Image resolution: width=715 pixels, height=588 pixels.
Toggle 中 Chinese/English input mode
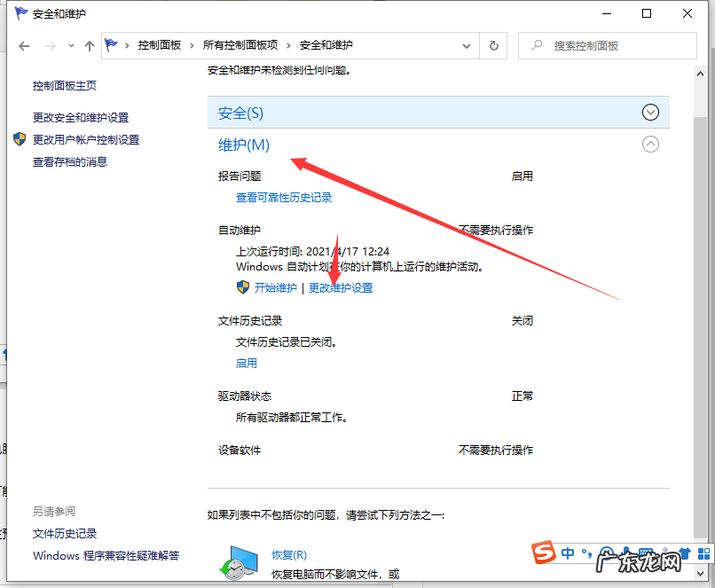coord(566,553)
